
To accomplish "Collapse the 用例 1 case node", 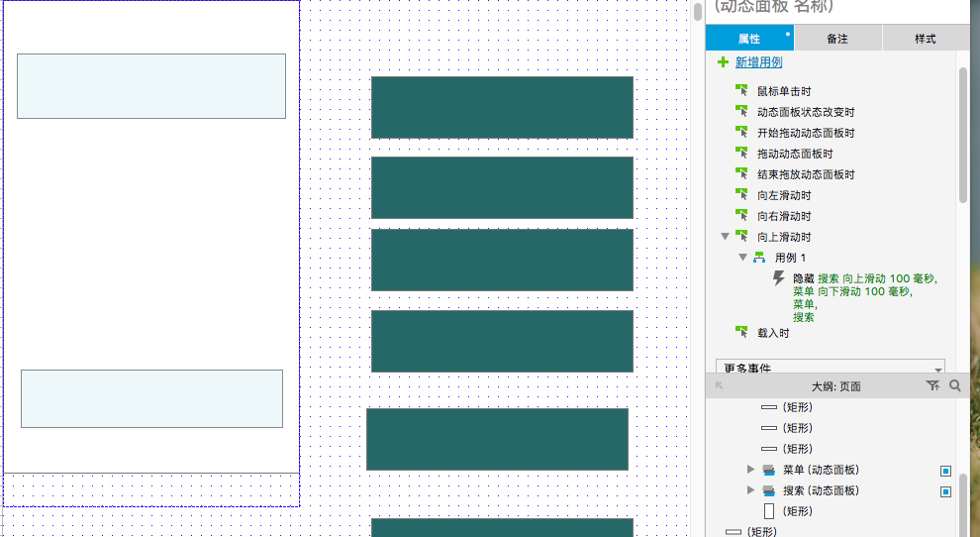I will coord(743,258).
